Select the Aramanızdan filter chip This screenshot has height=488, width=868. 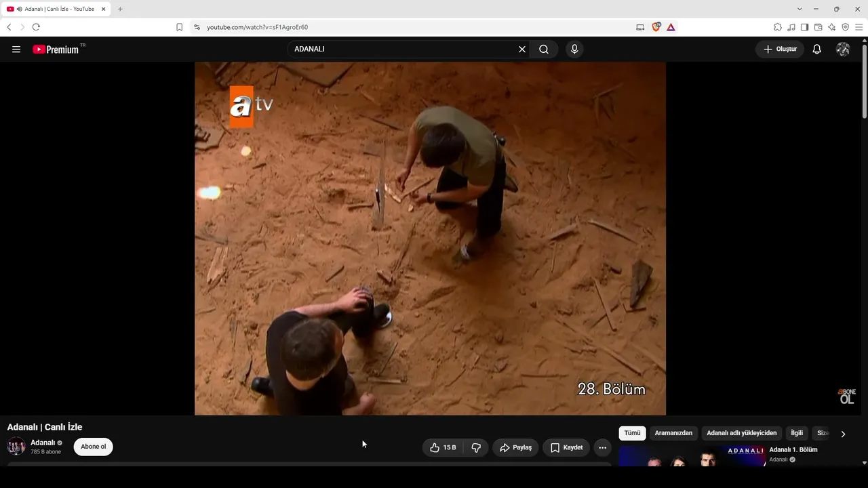tap(673, 433)
